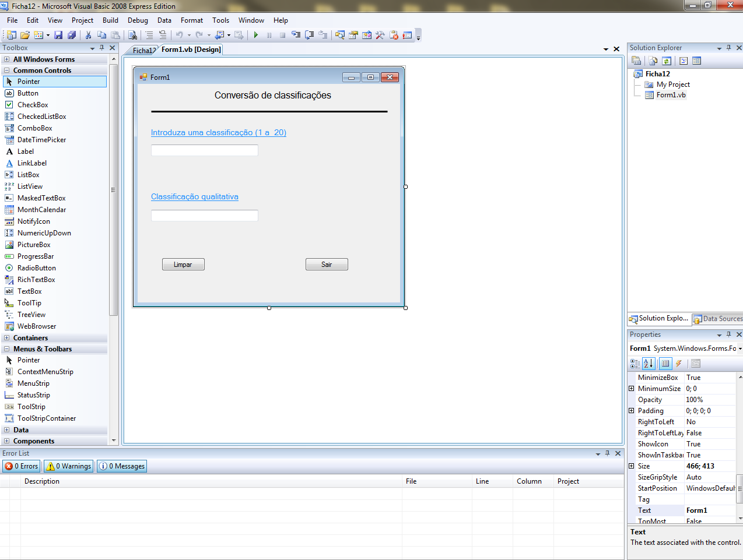Expand the Data toolbox group
The image size is (743, 560).
pyautogui.click(x=6, y=430)
